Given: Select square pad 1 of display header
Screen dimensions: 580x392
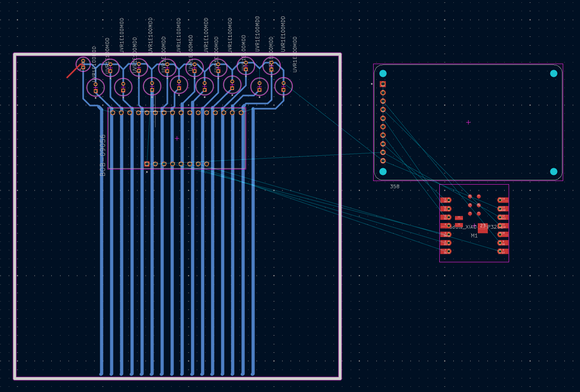Looking at the screenshot, I should coord(383,84).
